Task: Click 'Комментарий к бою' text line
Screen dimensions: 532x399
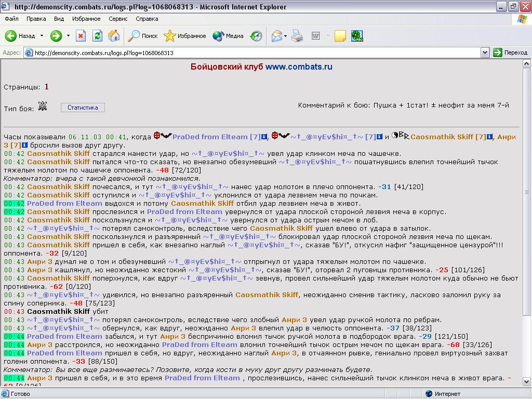Action: [403, 105]
